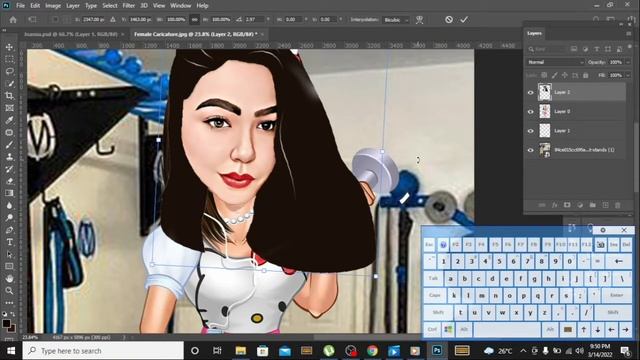Viewport: 640px width, 360px height.
Task: Add layer style with the fx icon
Action: click(554, 205)
